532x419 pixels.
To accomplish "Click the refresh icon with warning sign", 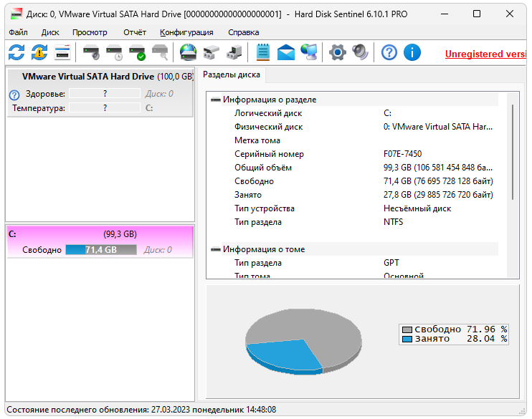I will point(39,52).
